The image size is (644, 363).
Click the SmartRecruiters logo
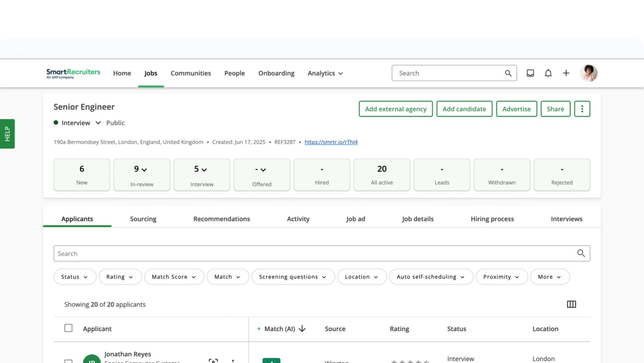pos(73,73)
